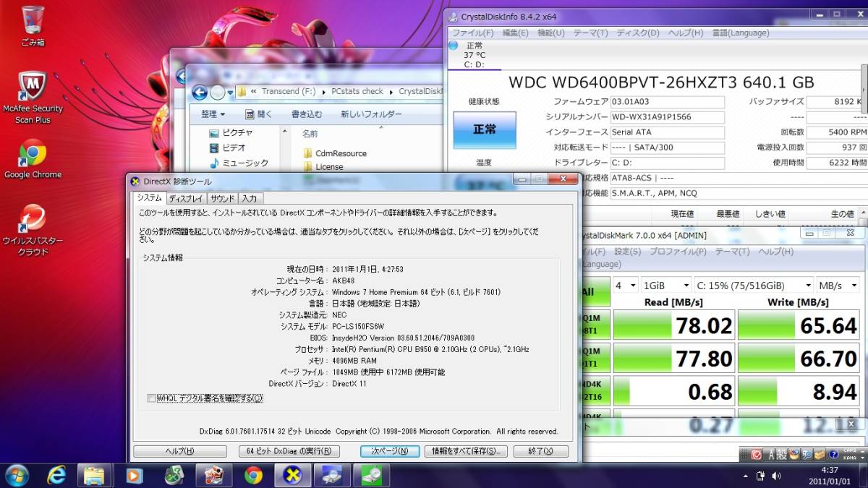Select the License folder
The image size is (868, 488).
click(323, 166)
